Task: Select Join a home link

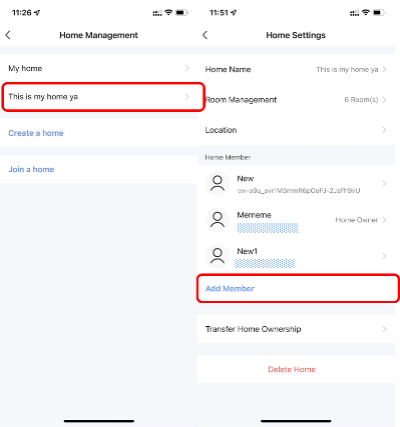Action: [x=31, y=169]
